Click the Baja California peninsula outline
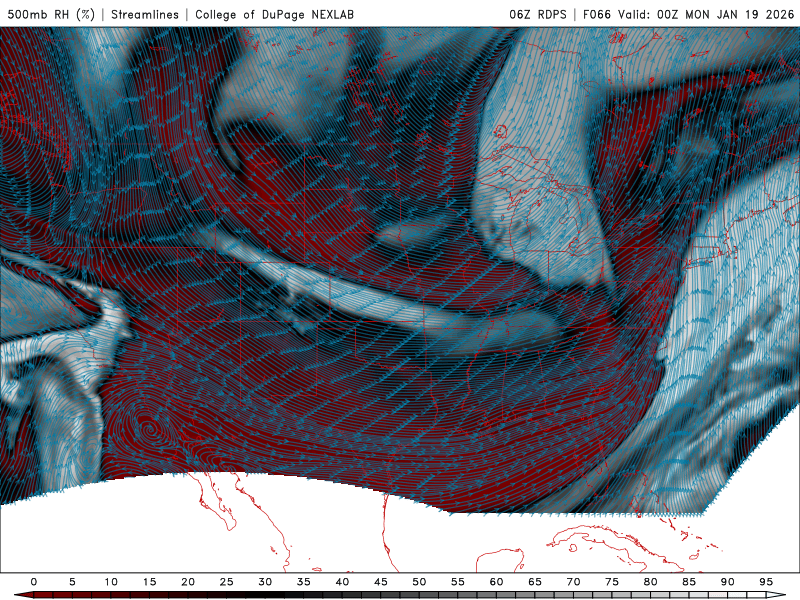Screen dimensions: 800x600 pos(217,501)
